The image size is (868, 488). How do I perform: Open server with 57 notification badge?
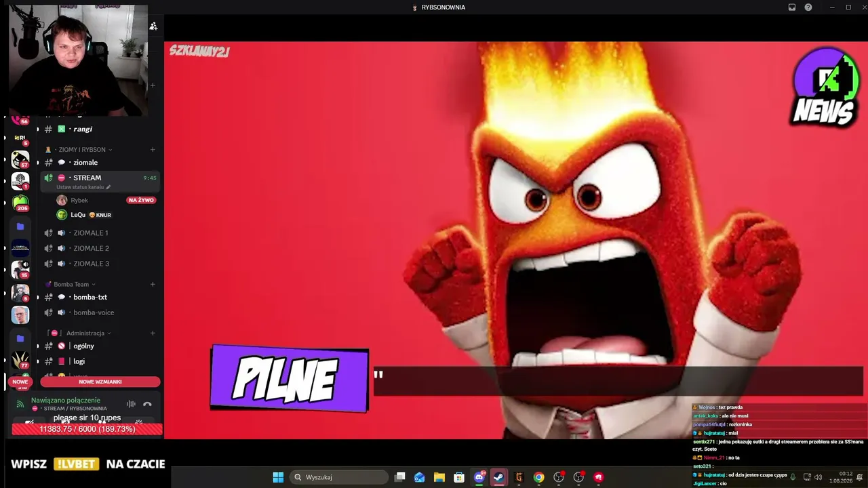click(x=20, y=160)
